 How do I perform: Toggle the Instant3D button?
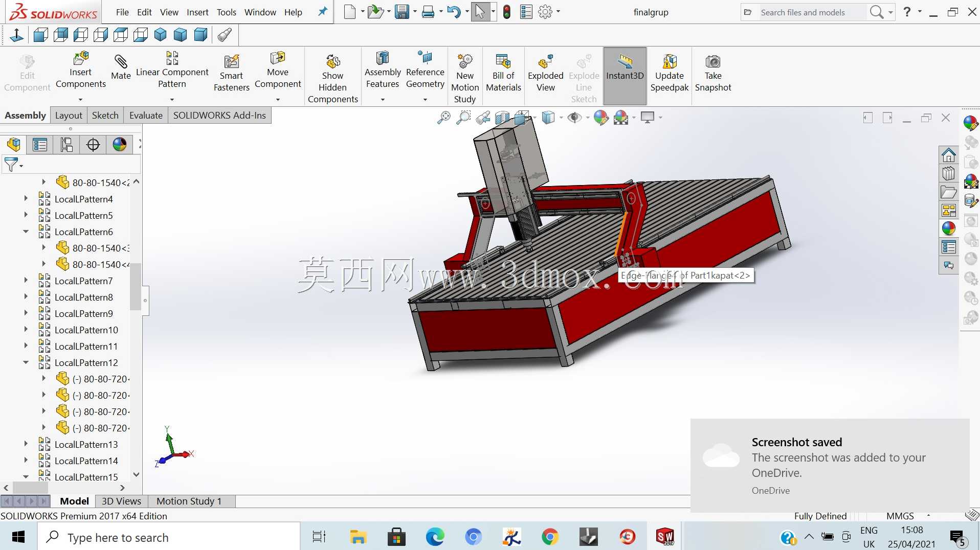pos(625,76)
